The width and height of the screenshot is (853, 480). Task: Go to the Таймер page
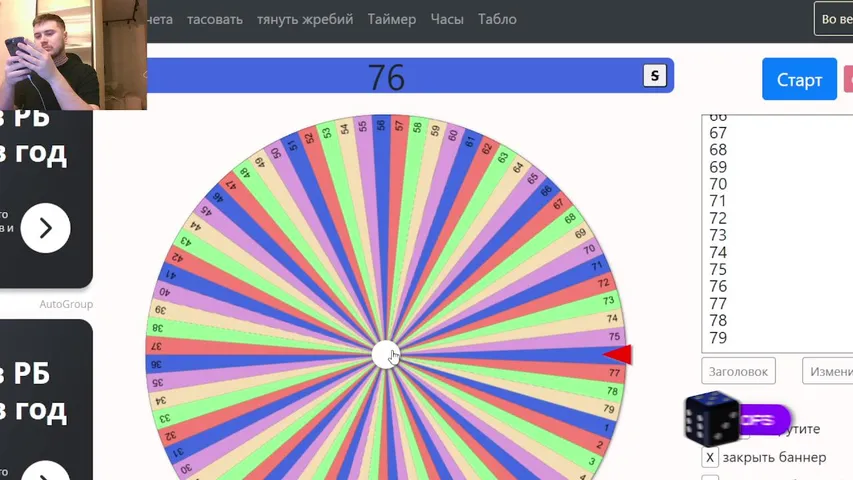391,19
